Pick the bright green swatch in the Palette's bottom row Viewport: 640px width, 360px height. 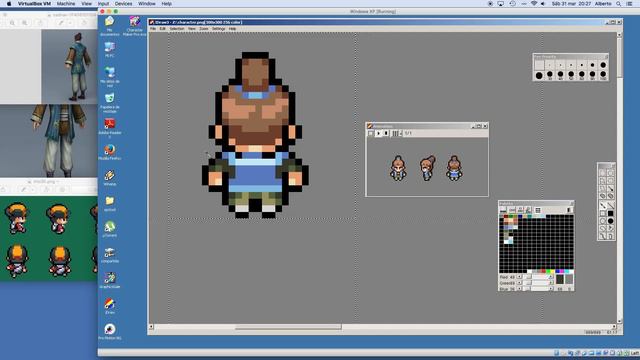tap(548, 271)
